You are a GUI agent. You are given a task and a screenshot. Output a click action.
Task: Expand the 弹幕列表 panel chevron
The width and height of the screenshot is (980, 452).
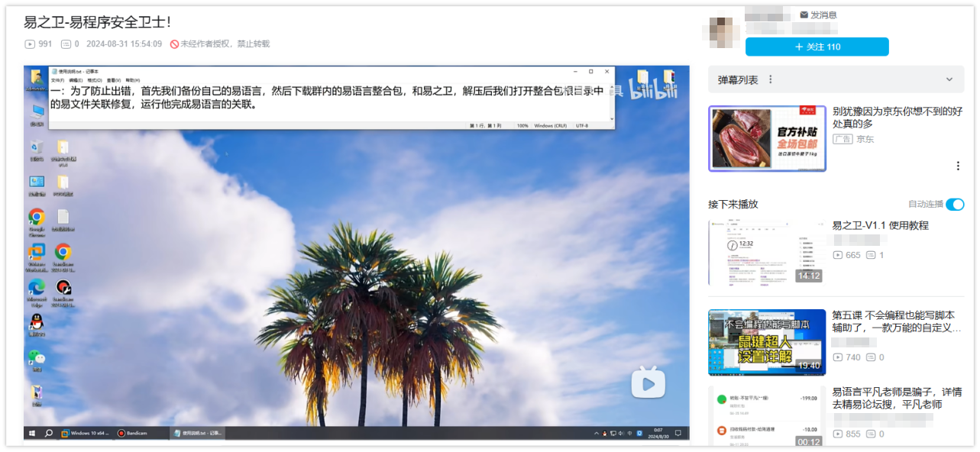(949, 79)
